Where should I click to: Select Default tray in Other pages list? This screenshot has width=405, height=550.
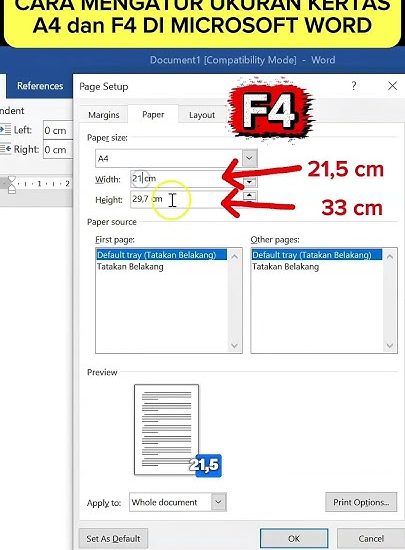point(317,255)
